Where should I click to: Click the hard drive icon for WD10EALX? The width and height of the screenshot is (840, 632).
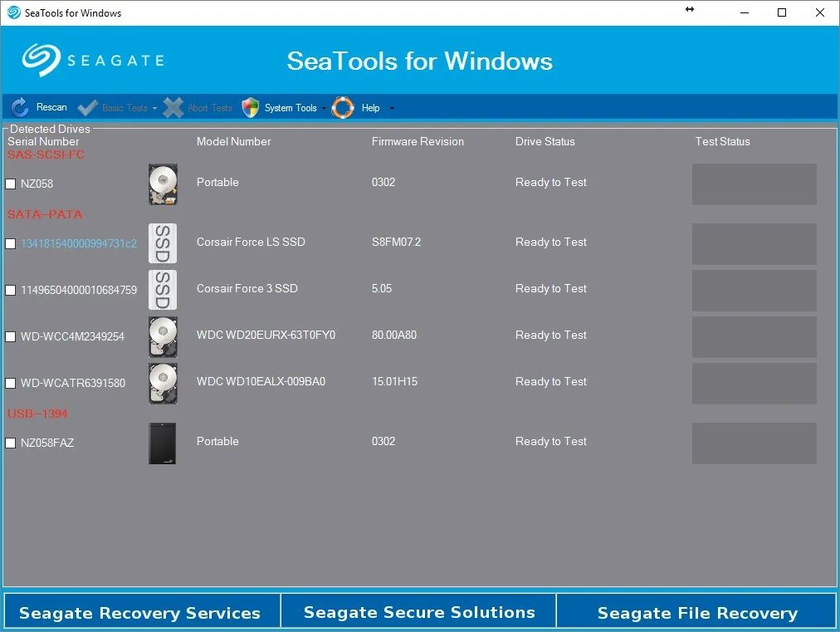[x=163, y=384]
